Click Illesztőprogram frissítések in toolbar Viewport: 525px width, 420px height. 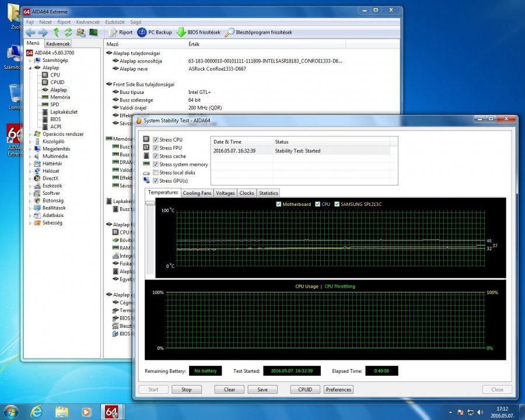tap(258, 33)
